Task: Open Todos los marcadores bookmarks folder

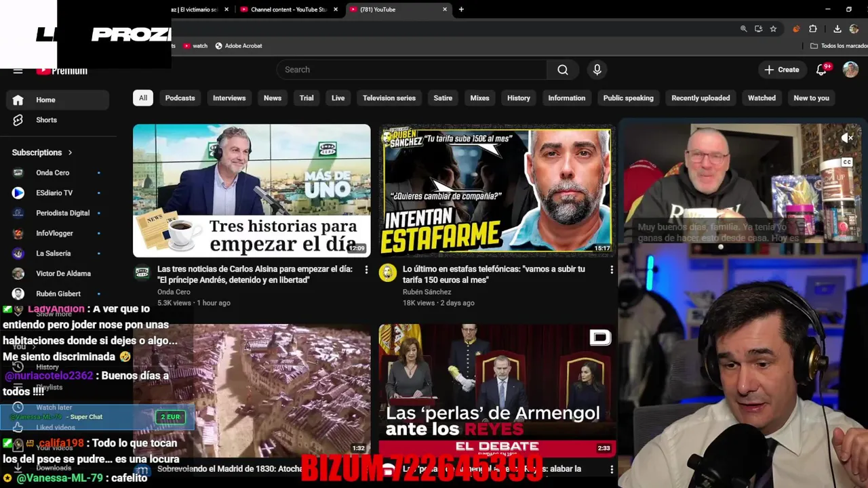Action: point(839,45)
